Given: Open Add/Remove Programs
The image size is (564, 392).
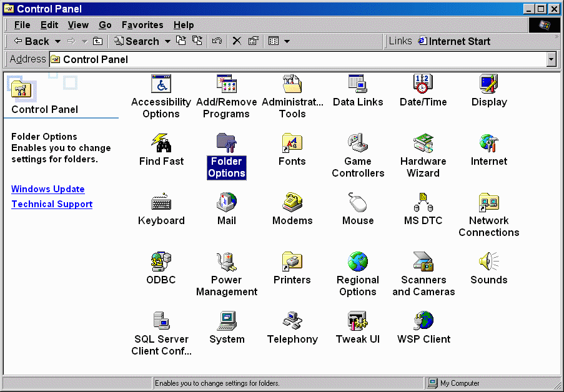Looking at the screenshot, I should [x=226, y=84].
